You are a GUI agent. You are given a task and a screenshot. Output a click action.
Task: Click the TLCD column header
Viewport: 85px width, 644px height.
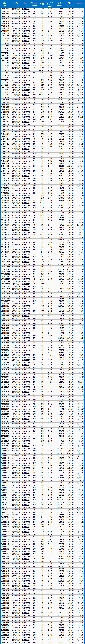coord(42,4)
